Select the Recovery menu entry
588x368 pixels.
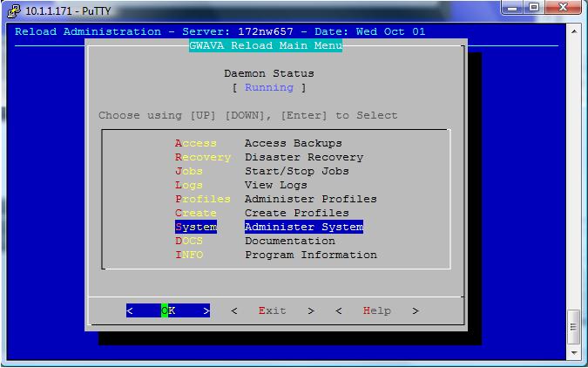203,157
